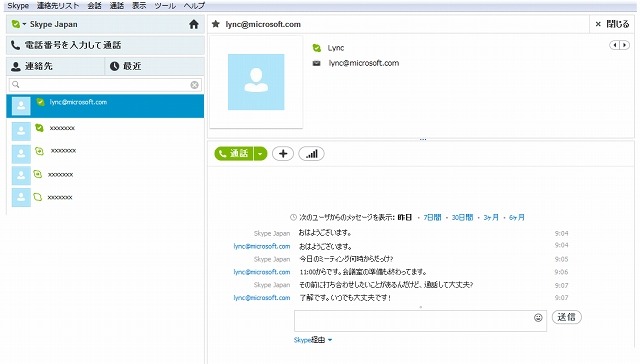640x364 pixels.
Task: Click the panel divider dots handle
Action: click(x=423, y=139)
